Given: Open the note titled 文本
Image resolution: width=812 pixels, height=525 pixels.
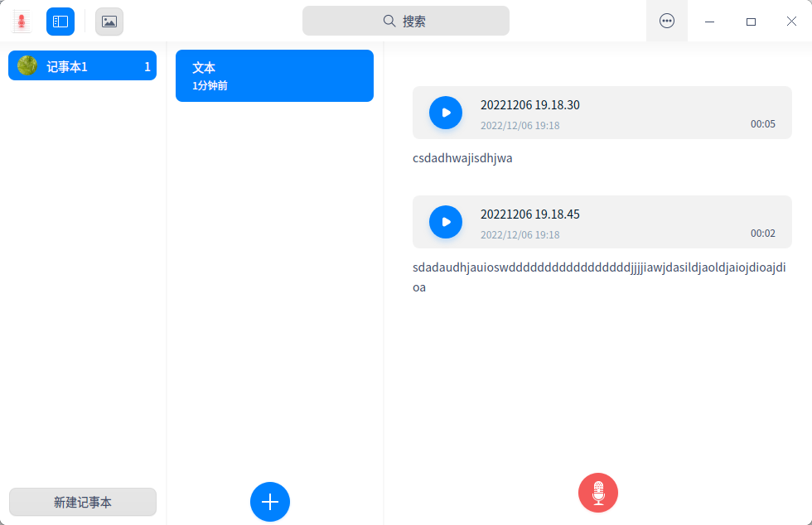Looking at the screenshot, I should click(x=274, y=75).
